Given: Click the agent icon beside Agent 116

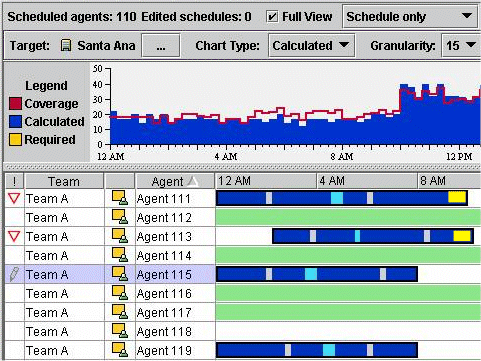Looking at the screenshot, I should tap(120, 293).
